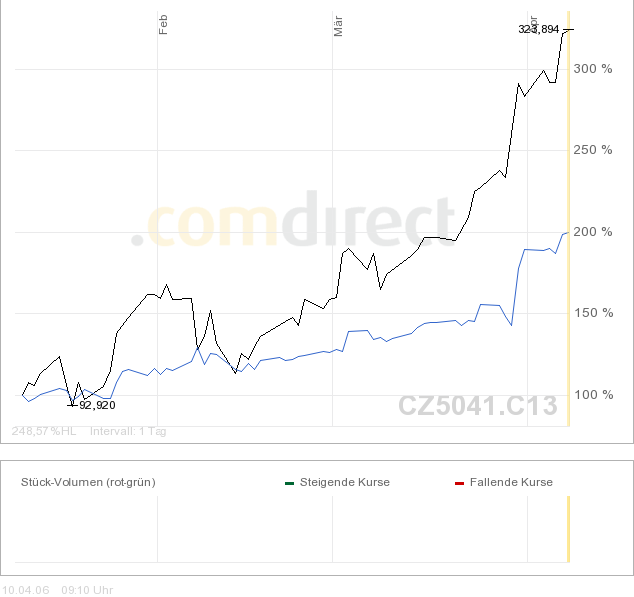
Task: Click the 248,57%HL performance text
Action: tap(44, 431)
